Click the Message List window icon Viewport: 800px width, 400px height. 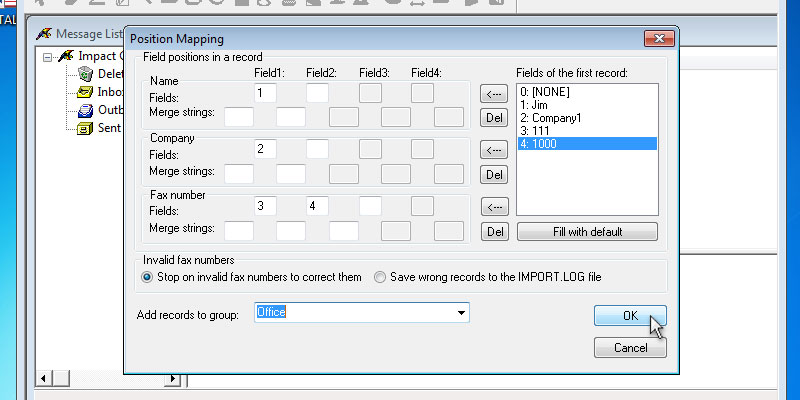coord(45,34)
